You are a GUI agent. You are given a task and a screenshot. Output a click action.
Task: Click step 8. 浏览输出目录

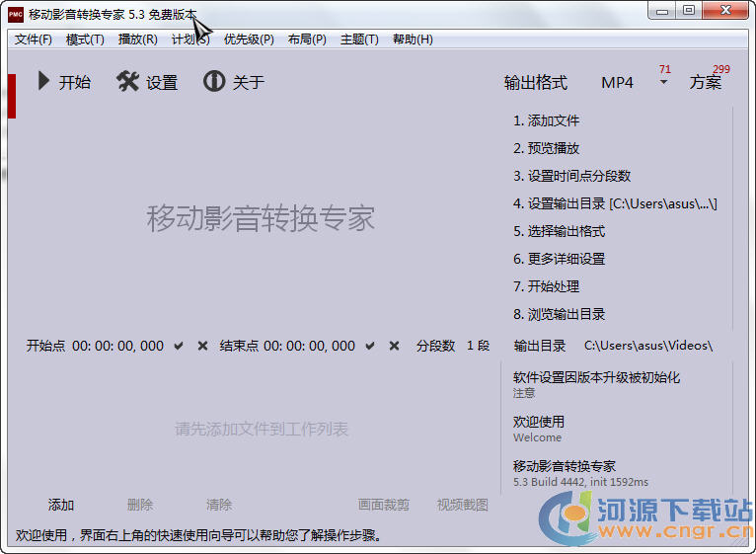click(x=560, y=314)
